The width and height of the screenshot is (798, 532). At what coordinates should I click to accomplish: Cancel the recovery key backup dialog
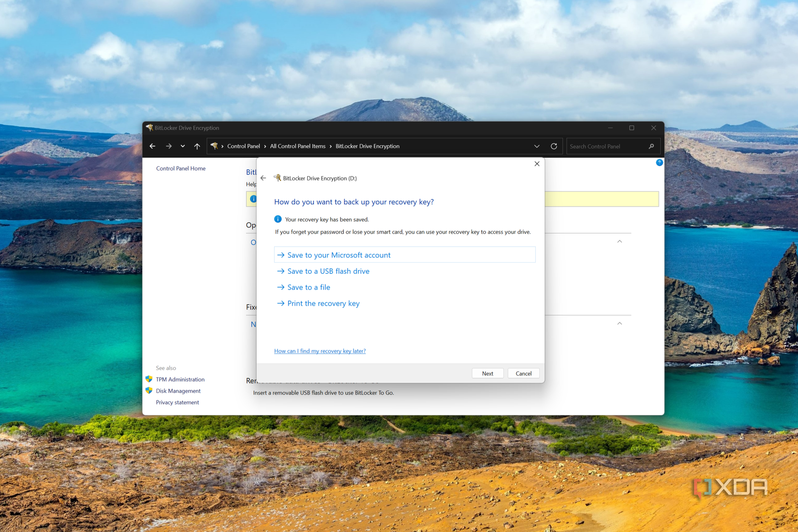click(523, 373)
